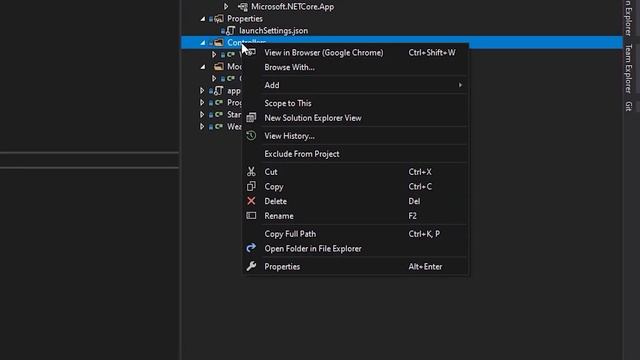The width and height of the screenshot is (640, 360).
Task: Click the View History clock icon
Action: pos(251,136)
